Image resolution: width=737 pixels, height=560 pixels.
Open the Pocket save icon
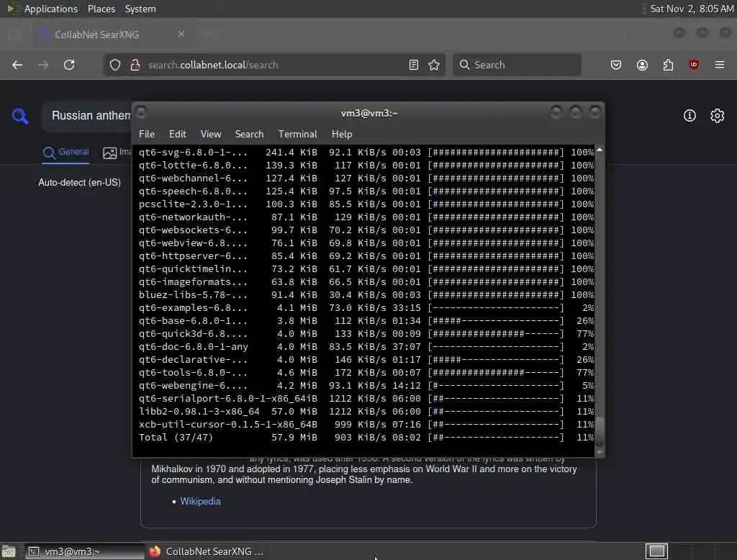pos(616,65)
